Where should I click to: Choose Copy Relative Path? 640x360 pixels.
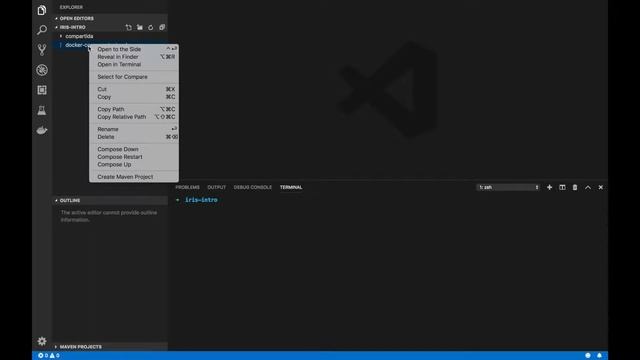[133, 117]
